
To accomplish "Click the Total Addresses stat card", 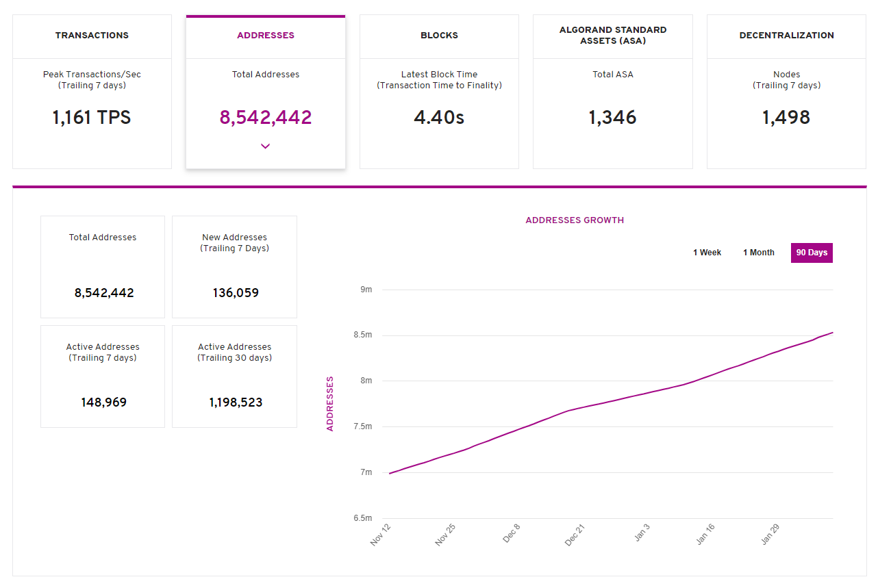I will 102,266.
